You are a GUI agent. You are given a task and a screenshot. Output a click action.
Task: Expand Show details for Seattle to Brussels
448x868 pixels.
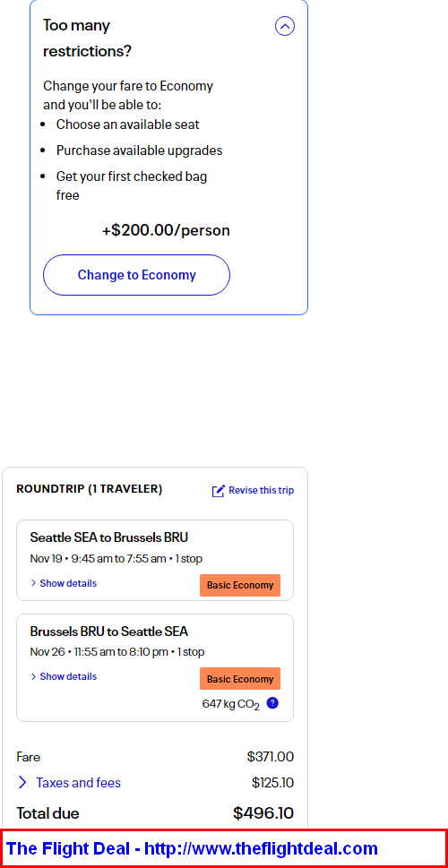[x=64, y=583]
